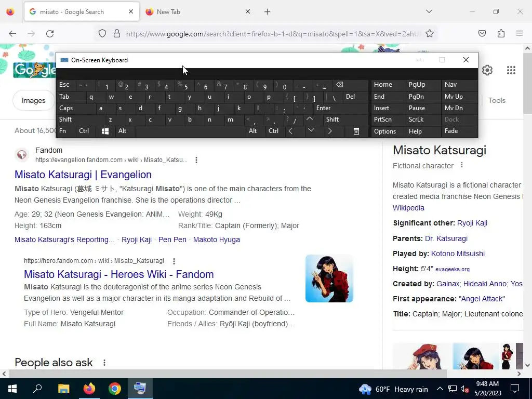Image resolution: width=532 pixels, height=399 pixels.
Task: Open Google search Tools
Action: (x=497, y=100)
